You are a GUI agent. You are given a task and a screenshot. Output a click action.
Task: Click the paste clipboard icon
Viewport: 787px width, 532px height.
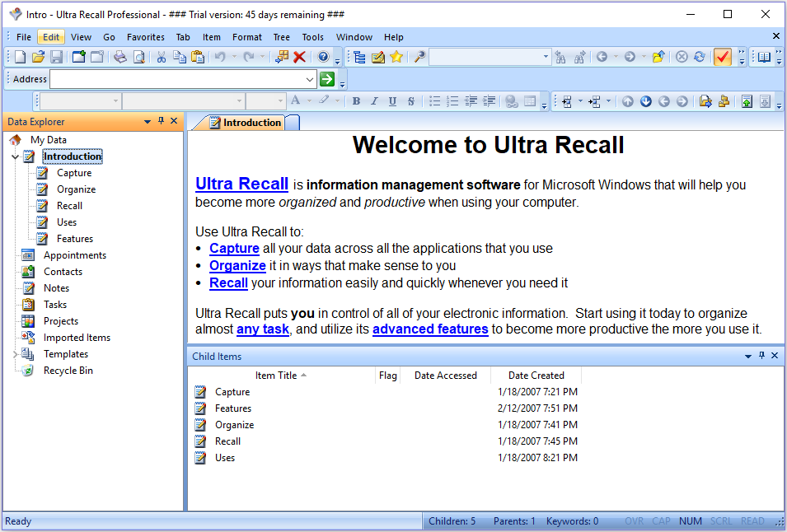[x=198, y=57]
